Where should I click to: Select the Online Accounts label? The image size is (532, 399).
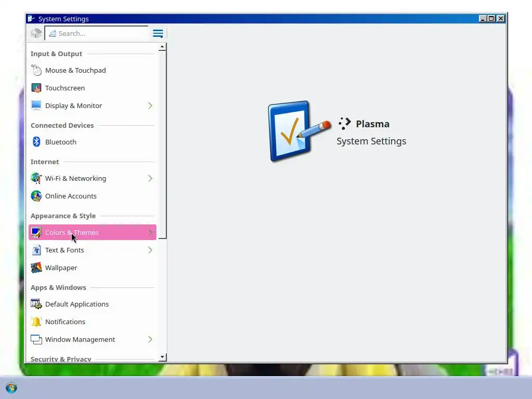pyautogui.click(x=71, y=196)
